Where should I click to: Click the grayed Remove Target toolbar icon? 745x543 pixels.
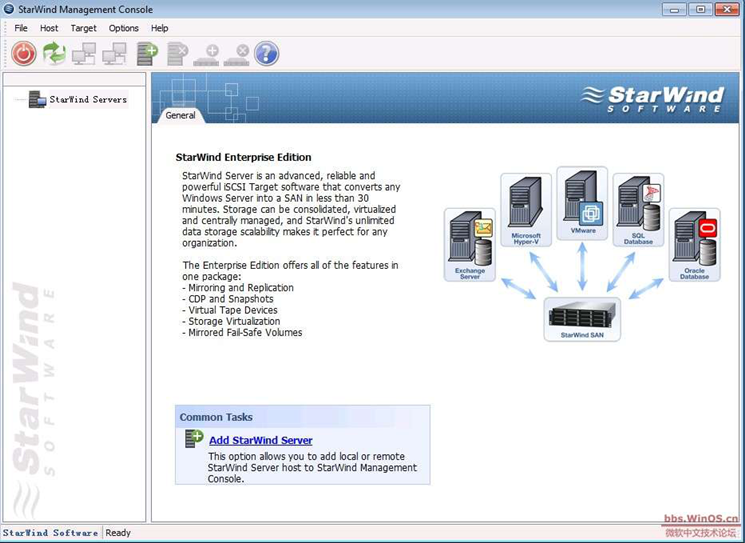tap(237, 55)
